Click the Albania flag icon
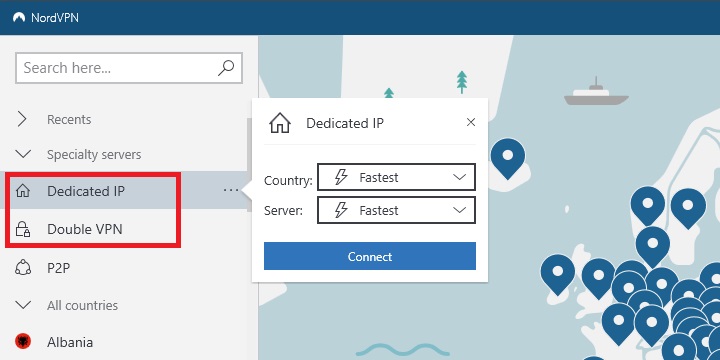The image size is (720, 360). [22, 341]
